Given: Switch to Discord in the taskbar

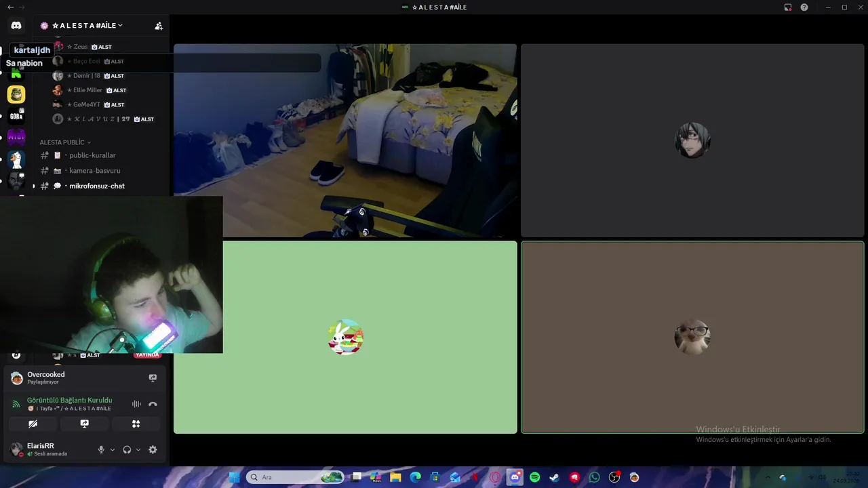Looking at the screenshot, I should tap(515, 477).
